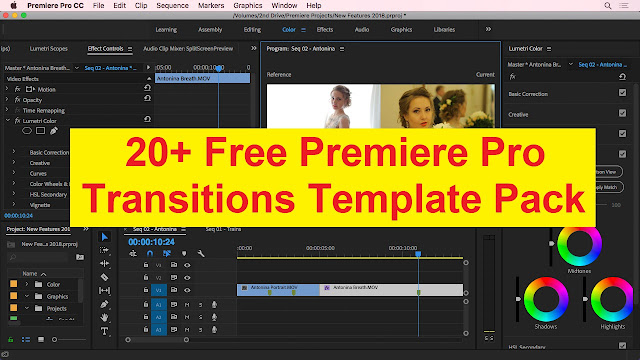This screenshot has height=360, width=640.
Task: Click Midtones color wheel
Action: pyautogui.click(x=579, y=244)
